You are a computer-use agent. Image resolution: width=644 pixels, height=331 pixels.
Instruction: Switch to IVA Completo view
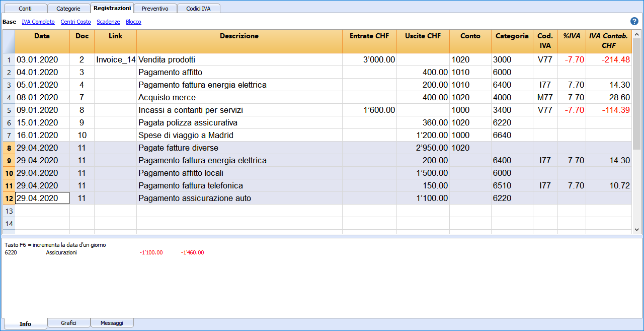pos(38,22)
